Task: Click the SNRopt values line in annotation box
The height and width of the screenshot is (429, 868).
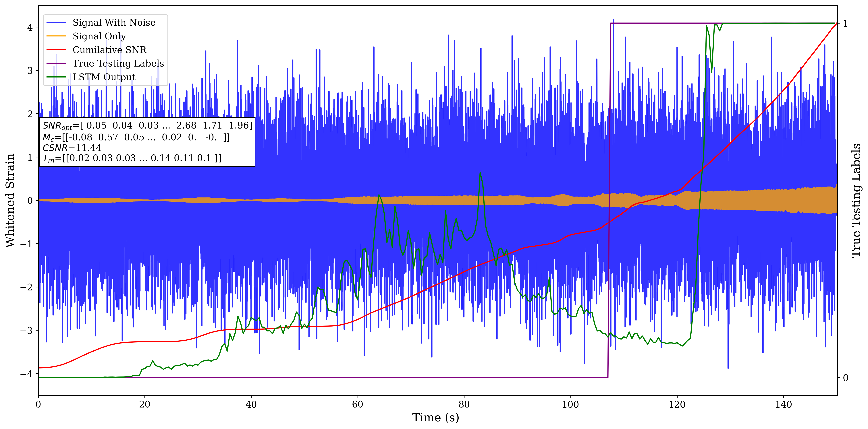Action: (147, 126)
